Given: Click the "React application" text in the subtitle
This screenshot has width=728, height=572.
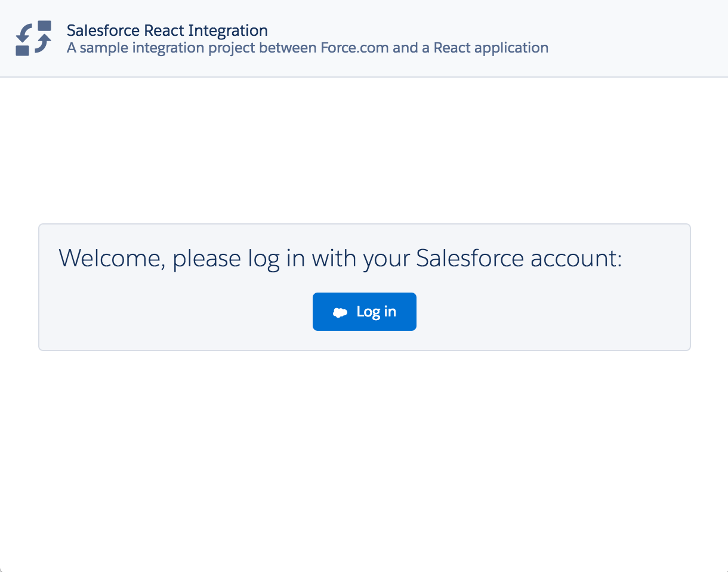Looking at the screenshot, I should click(491, 48).
